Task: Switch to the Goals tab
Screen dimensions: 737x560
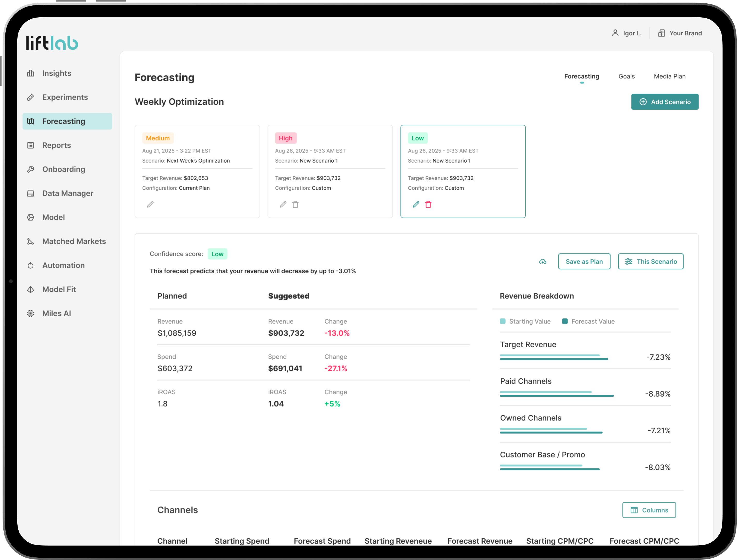Action: tap(626, 76)
